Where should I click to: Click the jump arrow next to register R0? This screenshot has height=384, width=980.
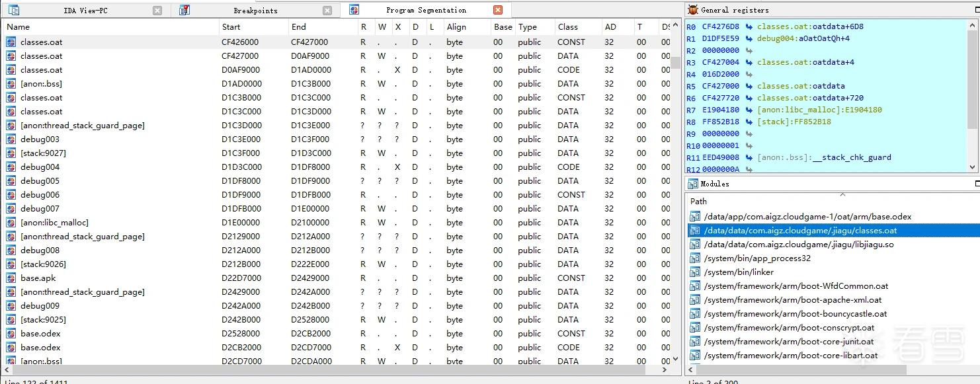coord(749,26)
